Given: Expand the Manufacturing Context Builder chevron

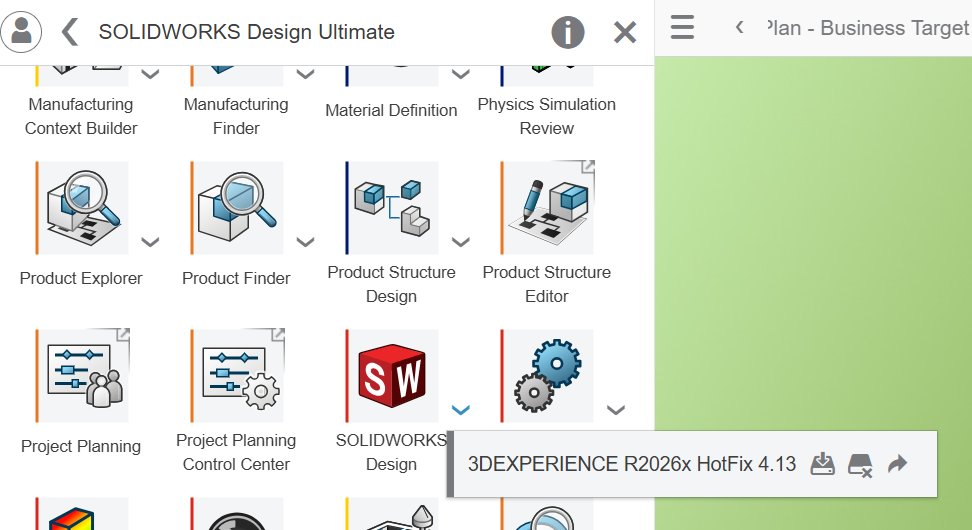Looking at the screenshot, I should (x=150, y=74).
